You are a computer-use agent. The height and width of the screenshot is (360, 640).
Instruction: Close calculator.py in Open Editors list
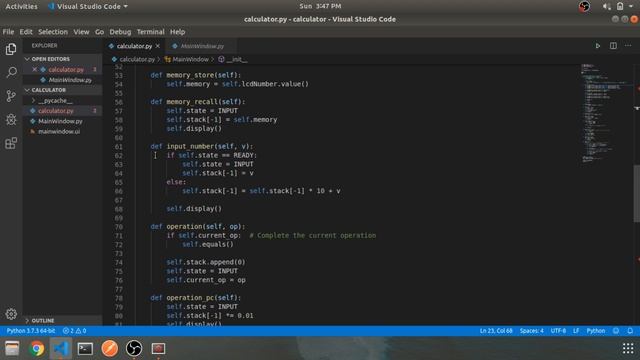pos(35,69)
